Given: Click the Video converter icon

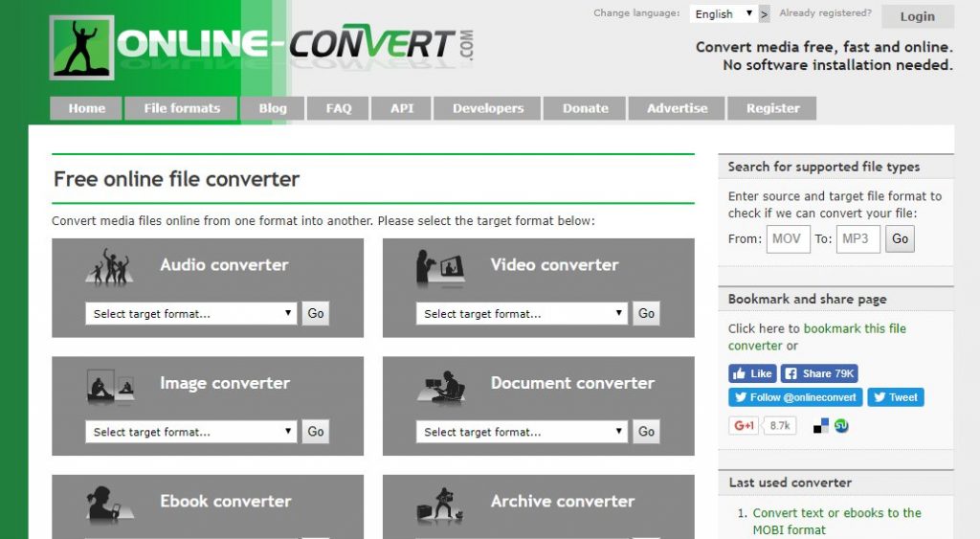Looking at the screenshot, I should tap(439, 267).
